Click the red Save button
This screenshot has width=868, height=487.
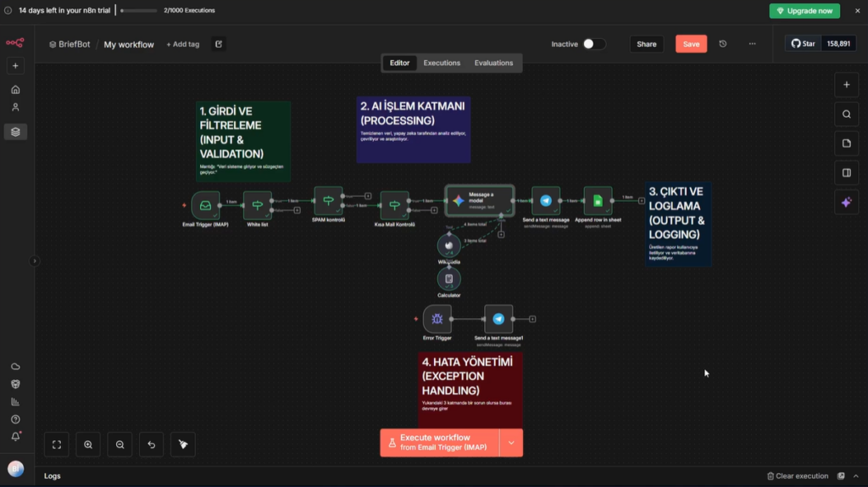click(x=691, y=44)
